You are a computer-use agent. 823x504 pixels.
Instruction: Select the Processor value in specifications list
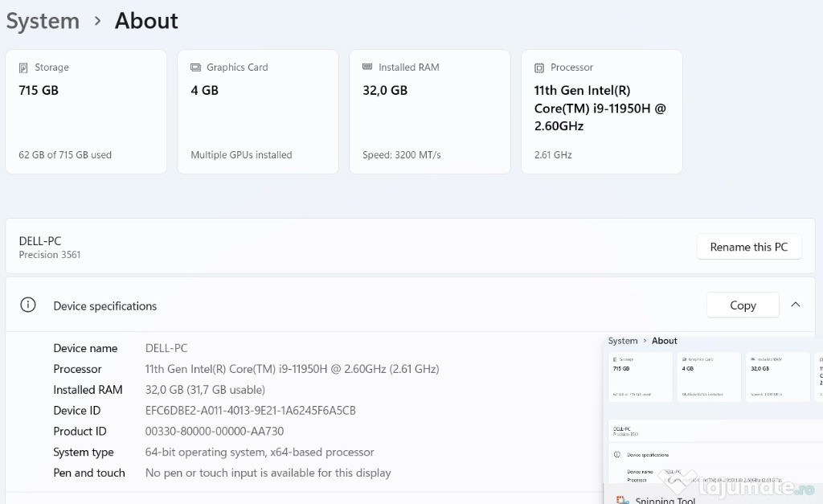tap(292, 369)
